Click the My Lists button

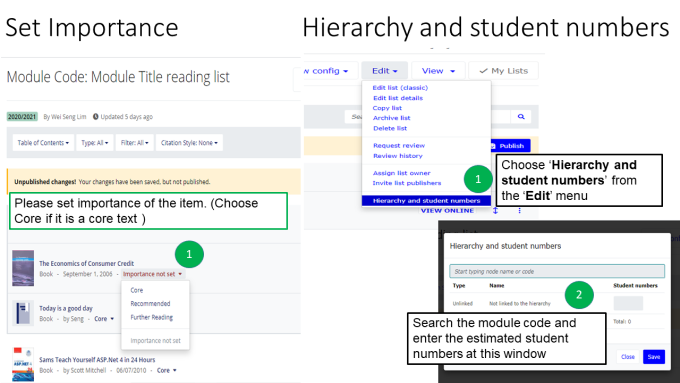pyautogui.click(x=503, y=71)
